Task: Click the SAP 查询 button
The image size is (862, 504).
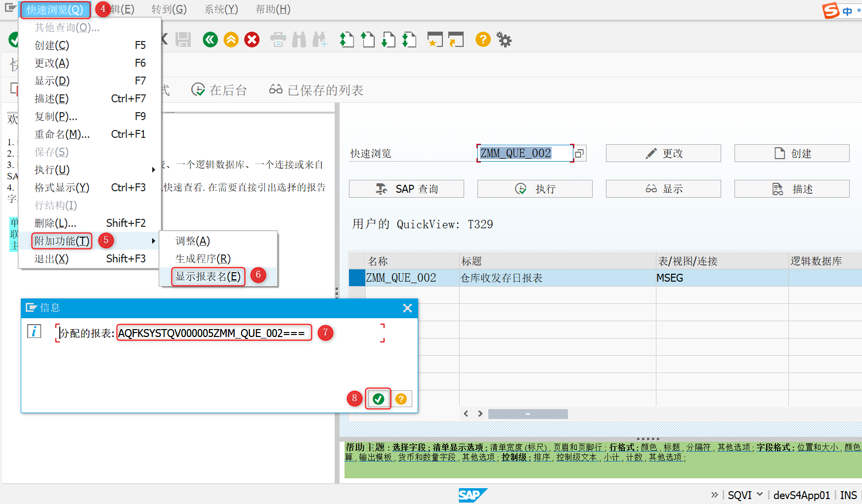Action: (406, 188)
